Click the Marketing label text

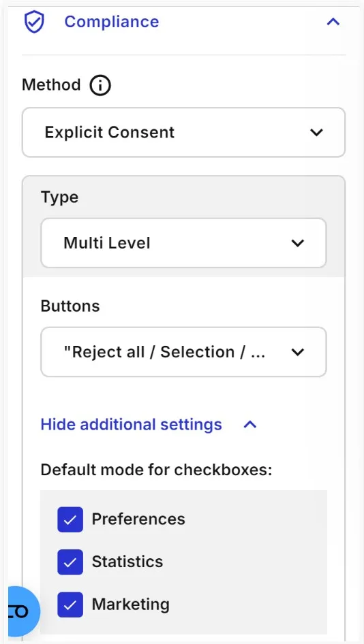click(x=130, y=604)
